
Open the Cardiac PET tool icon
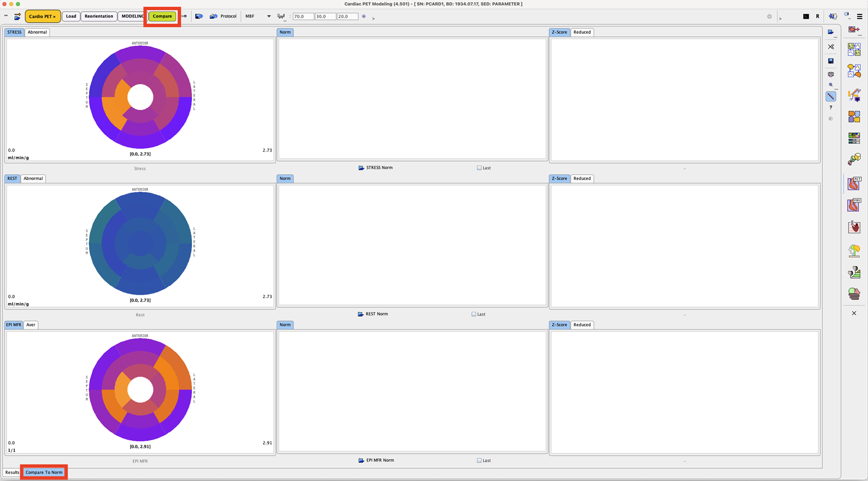click(x=854, y=183)
